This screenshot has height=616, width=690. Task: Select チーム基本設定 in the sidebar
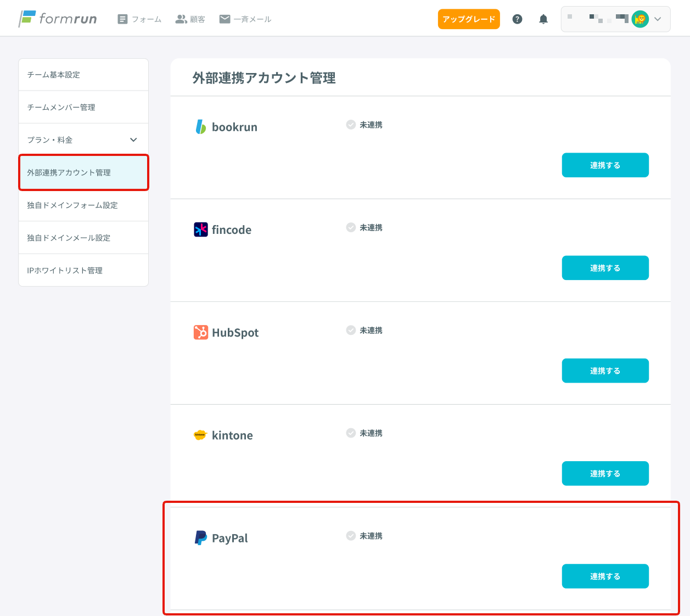coord(83,75)
